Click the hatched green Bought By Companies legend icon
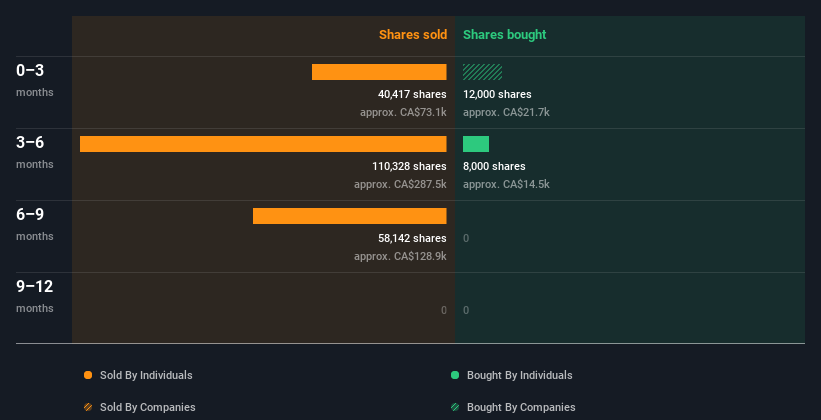 pyautogui.click(x=455, y=407)
